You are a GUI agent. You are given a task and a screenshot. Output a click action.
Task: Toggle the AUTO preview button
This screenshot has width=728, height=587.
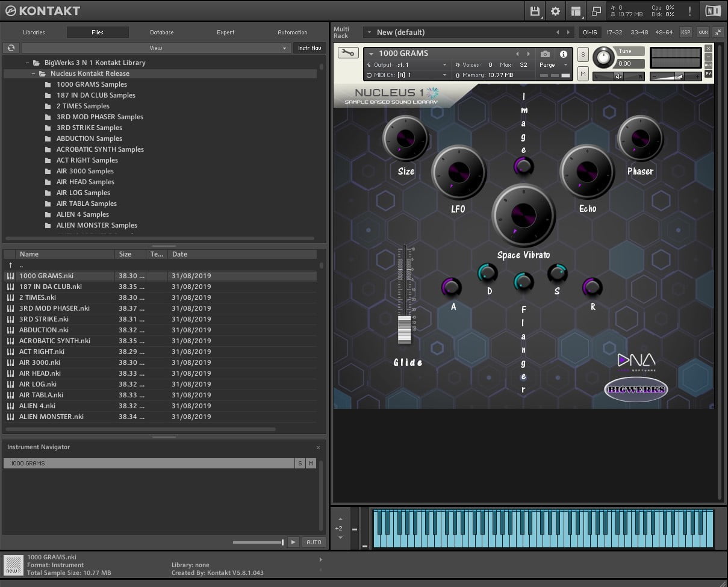(x=314, y=542)
